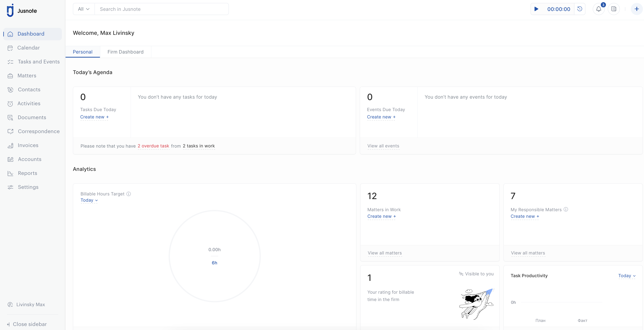The height and width of the screenshot is (330, 644).
Task: Open Calendar from the sidebar
Action: pyautogui.click(x=28, y=48)
